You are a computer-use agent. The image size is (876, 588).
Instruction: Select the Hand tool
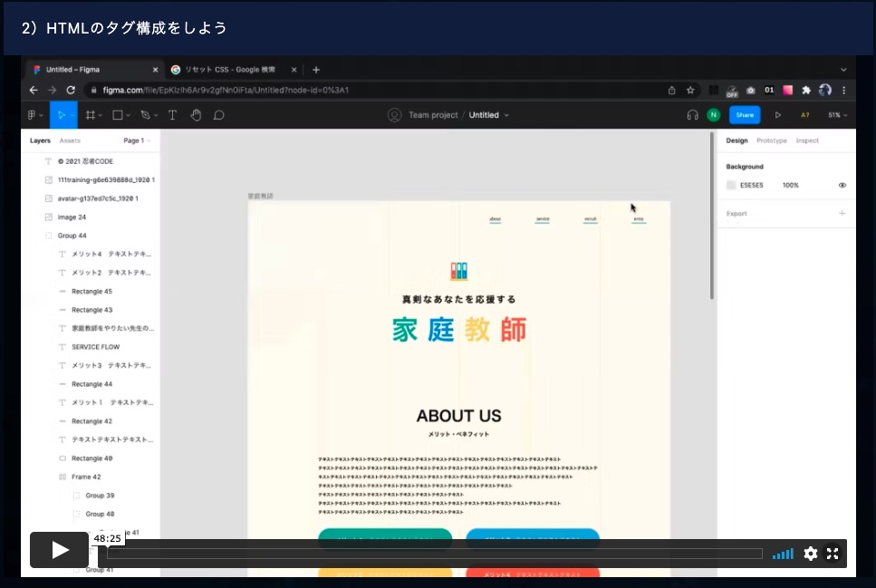tap(196, 115)
